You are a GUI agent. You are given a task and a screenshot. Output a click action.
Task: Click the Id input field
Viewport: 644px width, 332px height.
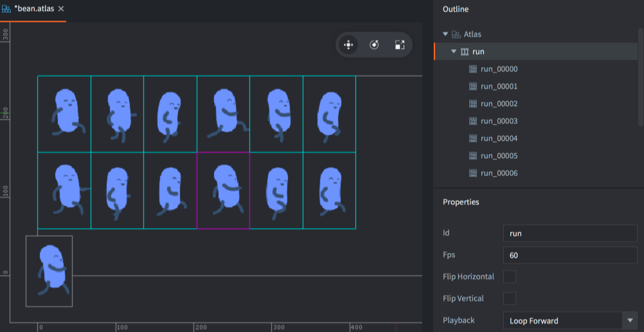coord(569,233)
